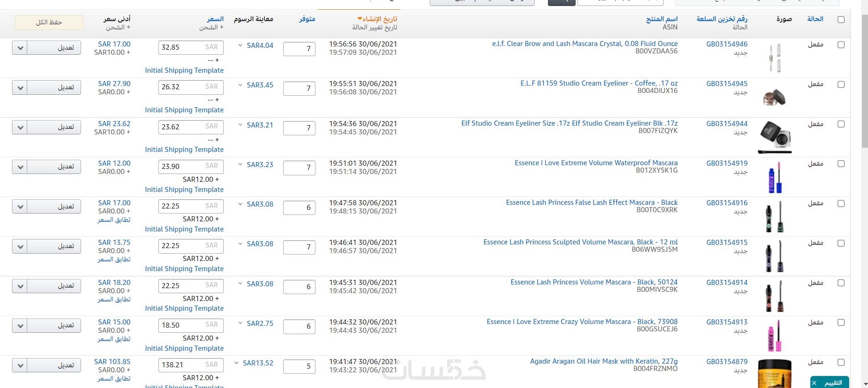
Task: Expand edit options arrow for SKU GB03154919
Action: point(20,167)
